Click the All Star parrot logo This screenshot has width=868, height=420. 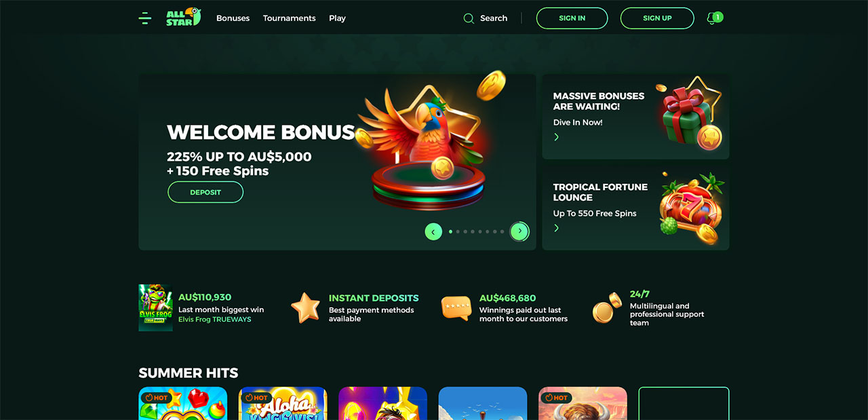[x=184, y=18]
